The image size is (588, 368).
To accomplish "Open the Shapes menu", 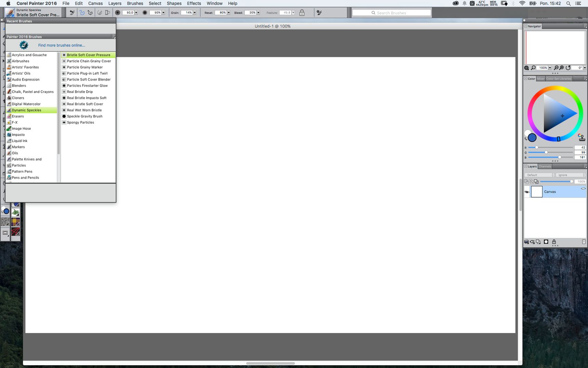I will point(174,3).
